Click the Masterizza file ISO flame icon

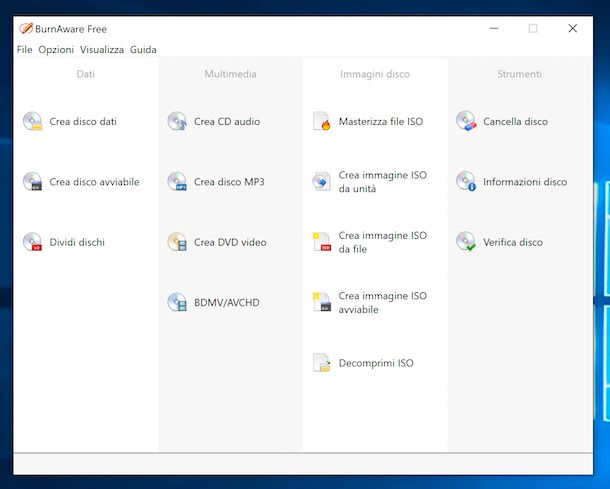tap(322, 121)
